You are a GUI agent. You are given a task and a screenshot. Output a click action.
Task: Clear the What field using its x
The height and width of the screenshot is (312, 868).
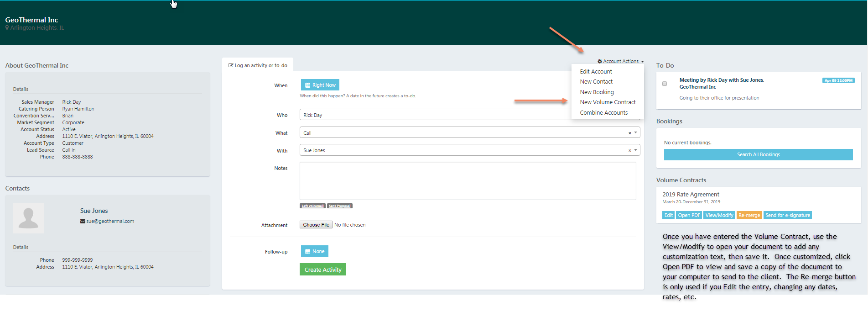point(629,133)
